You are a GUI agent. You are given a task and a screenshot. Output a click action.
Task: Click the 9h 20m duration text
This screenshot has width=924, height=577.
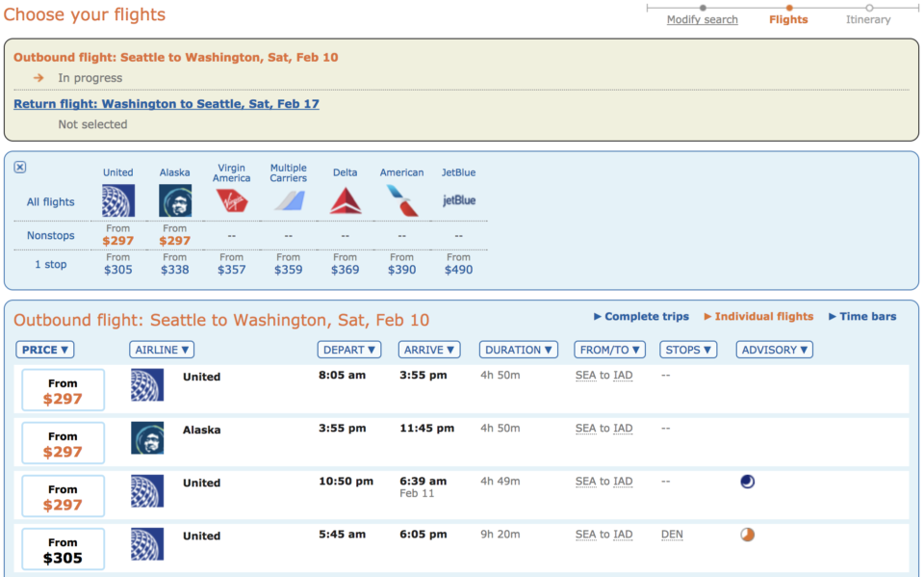click(x=500, y=535)
